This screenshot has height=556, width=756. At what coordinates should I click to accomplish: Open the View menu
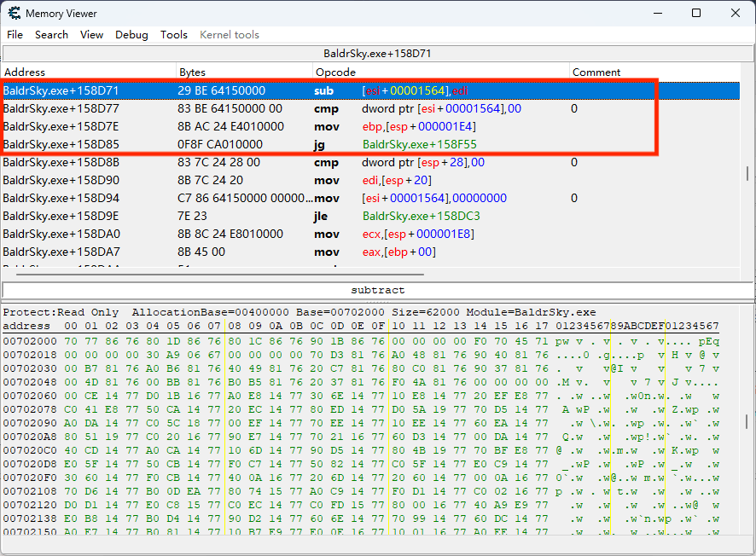[91, 35]
